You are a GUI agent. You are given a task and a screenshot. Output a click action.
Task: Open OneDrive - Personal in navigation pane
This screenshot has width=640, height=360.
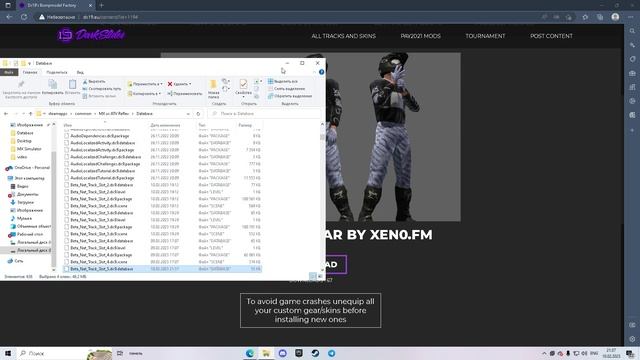pyautogui.click(x=29, y=168)
